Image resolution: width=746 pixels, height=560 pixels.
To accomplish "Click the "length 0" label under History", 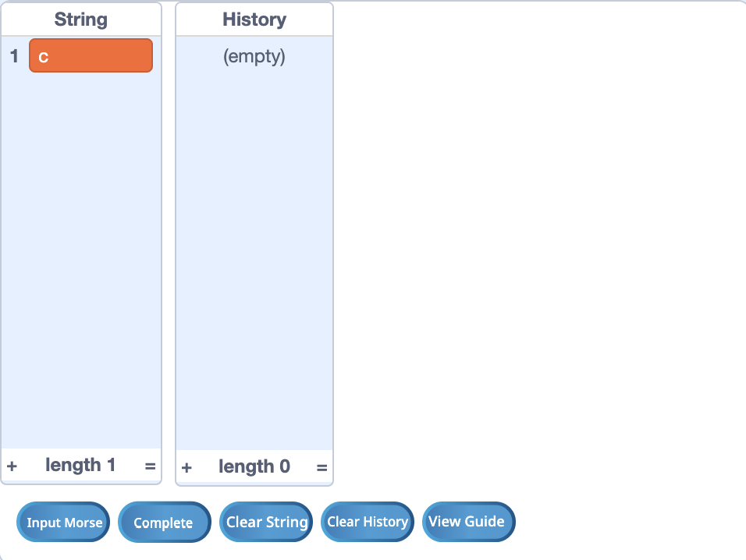I will click(254, 467).
